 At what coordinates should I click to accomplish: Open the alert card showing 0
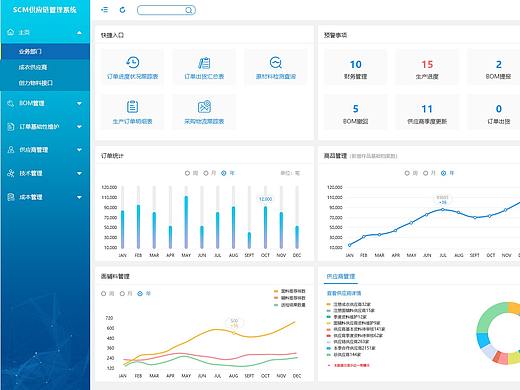click(494, 112)
